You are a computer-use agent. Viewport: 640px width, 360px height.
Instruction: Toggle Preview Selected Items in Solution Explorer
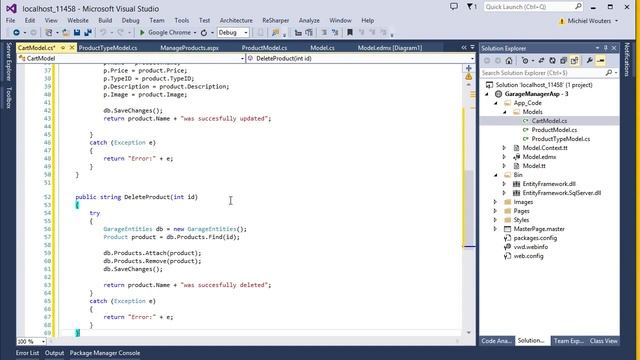point(600,61)
